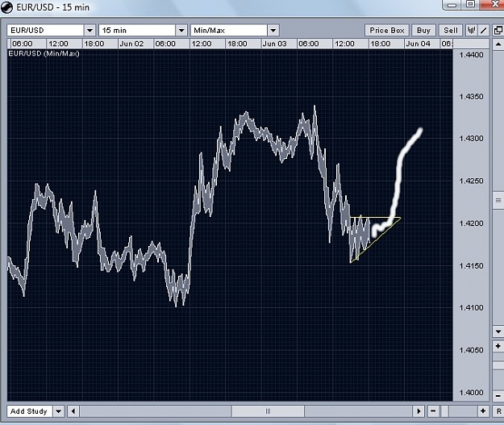The width and height of the screenshot is (504, 425).
Task: Click the vertical zoom in plus button
Action: 498,346
